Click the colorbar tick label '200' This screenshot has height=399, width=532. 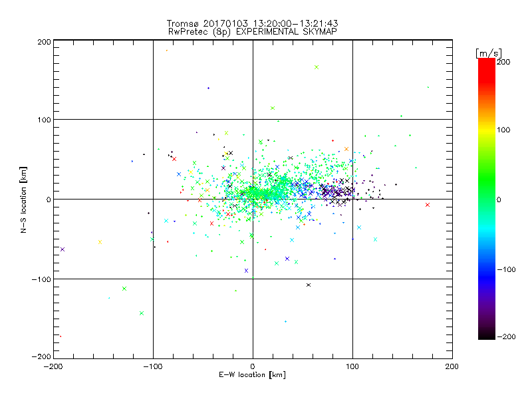pos(503,62)
